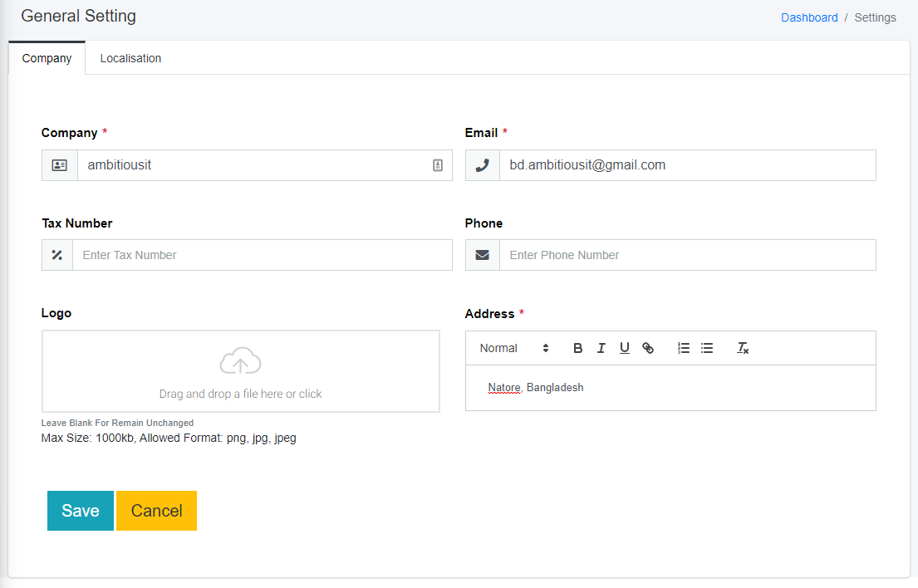Select the Company tab
Viewport: 918px width, 588px height.
[x=47, y=58]
